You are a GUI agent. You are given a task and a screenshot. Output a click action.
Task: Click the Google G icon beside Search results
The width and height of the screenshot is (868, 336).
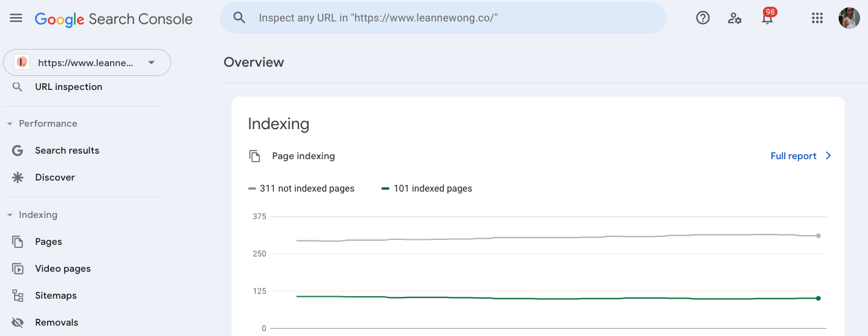(18, 151)
